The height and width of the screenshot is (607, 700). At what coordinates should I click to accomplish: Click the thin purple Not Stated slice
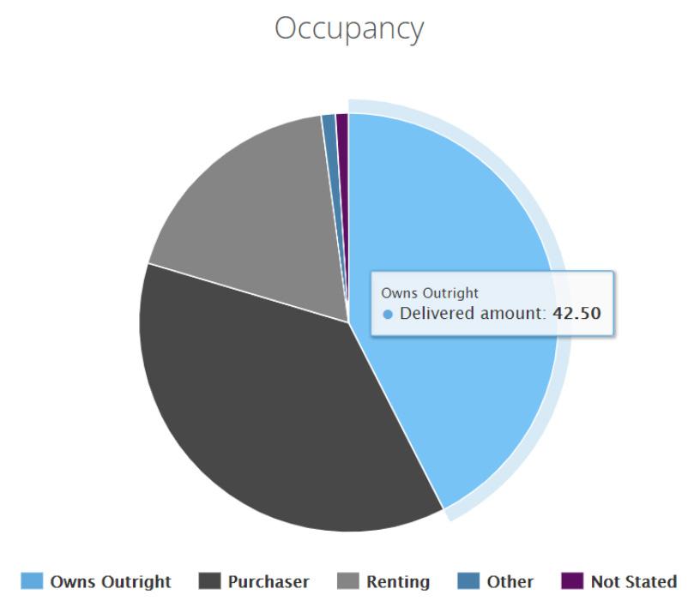coord(342,134)
